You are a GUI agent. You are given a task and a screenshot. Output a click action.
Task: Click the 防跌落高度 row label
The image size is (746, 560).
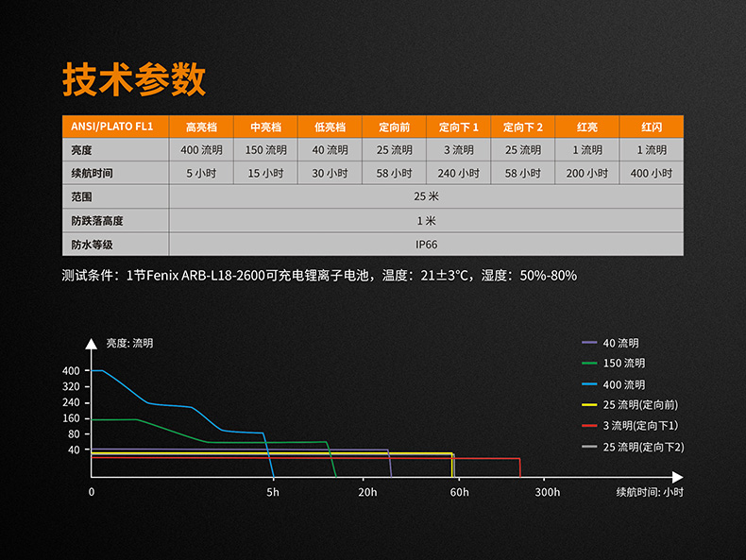tap(97, 221)
